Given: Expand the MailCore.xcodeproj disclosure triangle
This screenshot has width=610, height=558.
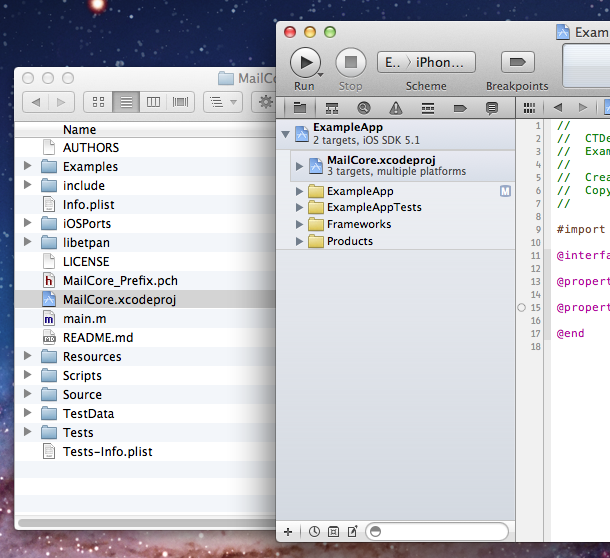Looking at the screenshot, I should pyautogui.click(x=299, y=167).
